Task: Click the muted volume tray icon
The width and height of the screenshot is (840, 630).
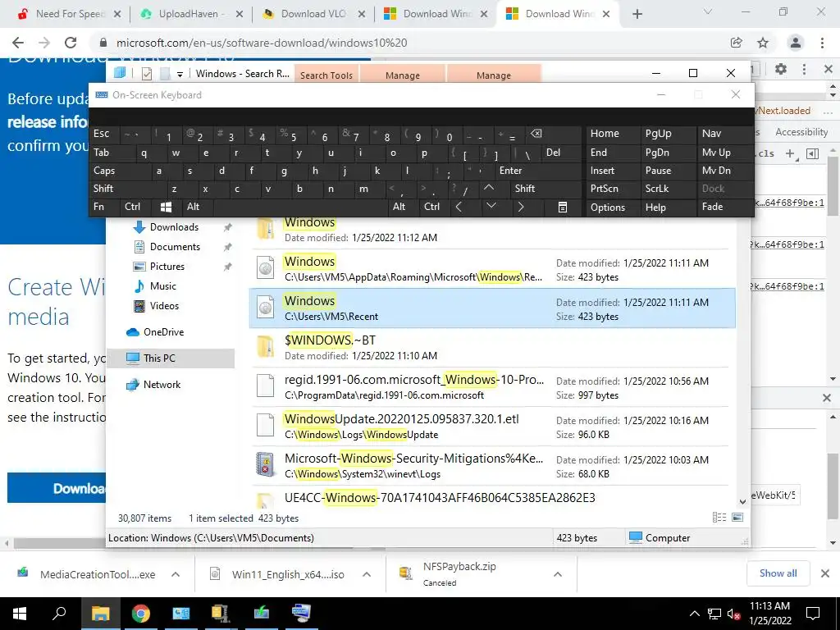Action: [733, 614]
